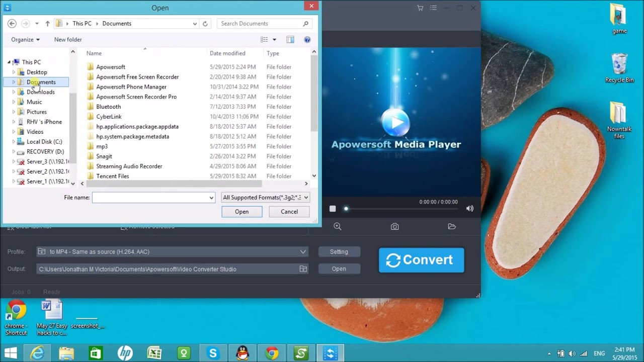
Task: Open the view options dropdown arrow
Action: pyautogui.click(x=274, y=40)
